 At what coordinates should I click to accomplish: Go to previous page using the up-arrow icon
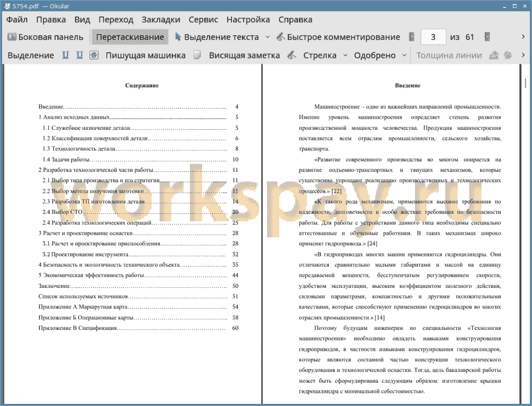click(x=412, y=37)
